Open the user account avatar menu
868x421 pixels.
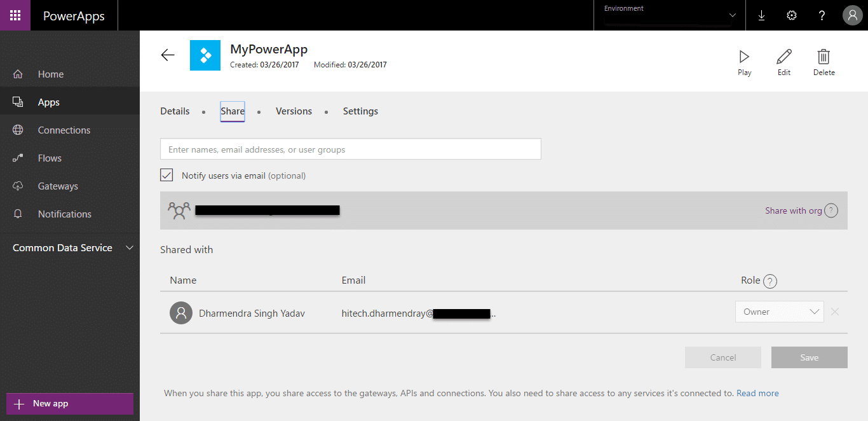click(852, 15)
